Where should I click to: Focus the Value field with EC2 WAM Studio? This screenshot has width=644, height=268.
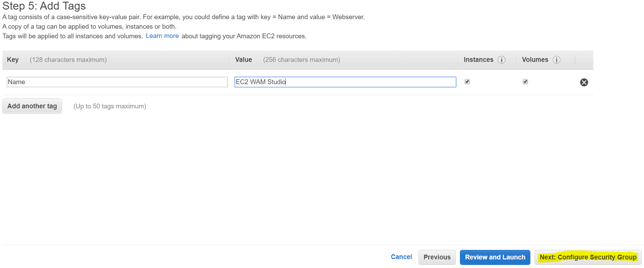click(345, 82)
